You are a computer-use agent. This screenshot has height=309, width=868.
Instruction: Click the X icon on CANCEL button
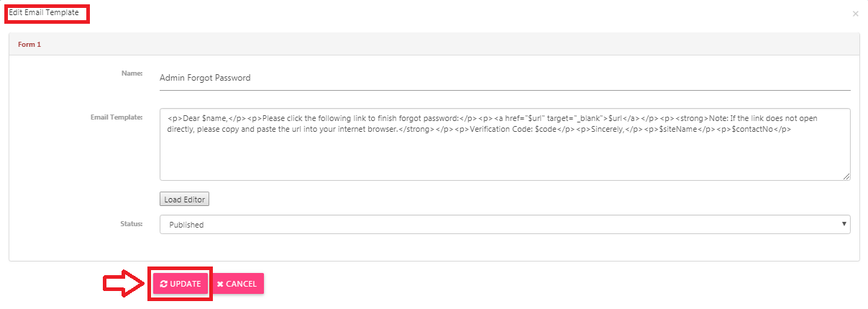[x=220, y=284]
